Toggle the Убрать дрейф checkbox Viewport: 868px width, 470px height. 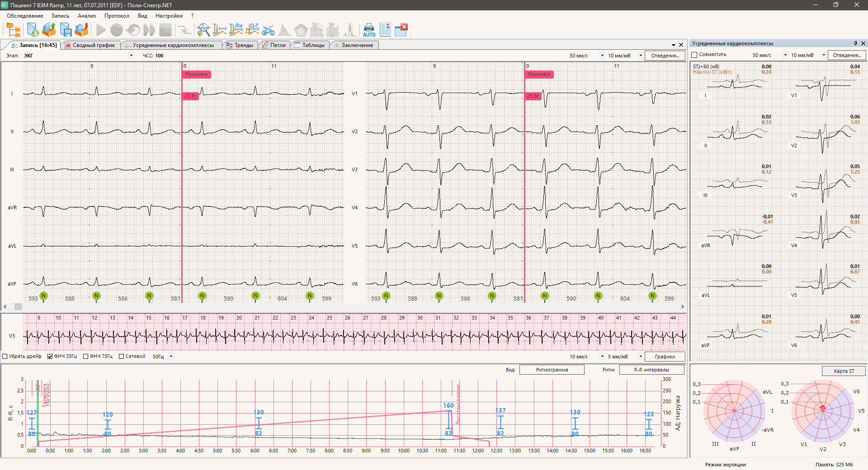[5, 357]
